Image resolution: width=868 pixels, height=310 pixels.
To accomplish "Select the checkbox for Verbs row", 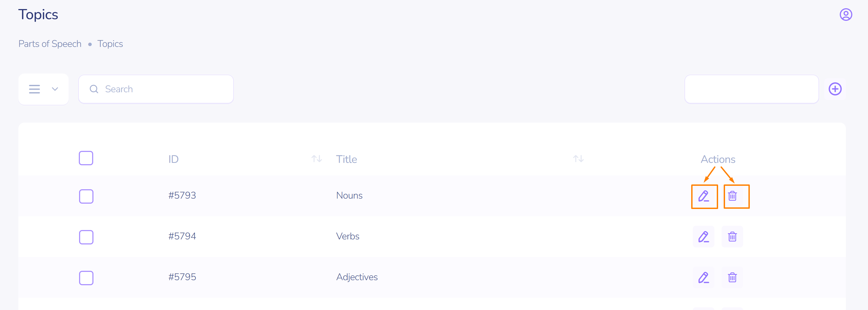I will coord(86,237).
